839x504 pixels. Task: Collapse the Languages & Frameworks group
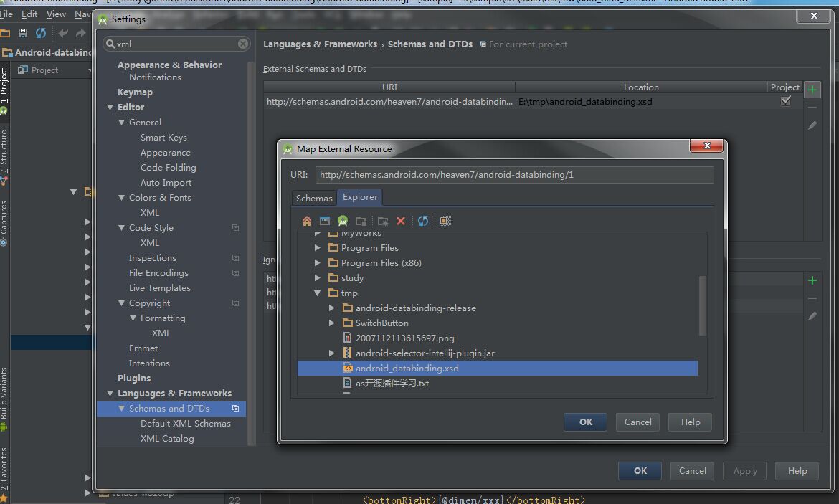point(110,394)
